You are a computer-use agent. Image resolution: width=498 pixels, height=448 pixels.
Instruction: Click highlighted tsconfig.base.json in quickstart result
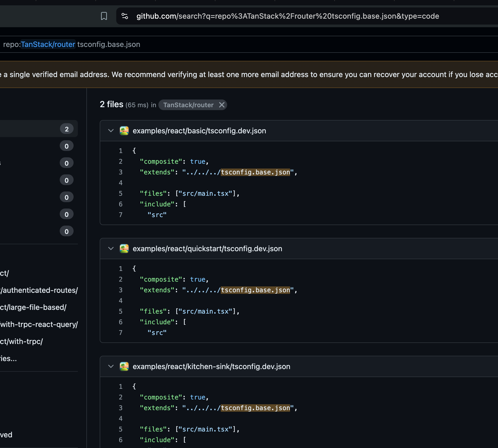click(x=255, y=290)
